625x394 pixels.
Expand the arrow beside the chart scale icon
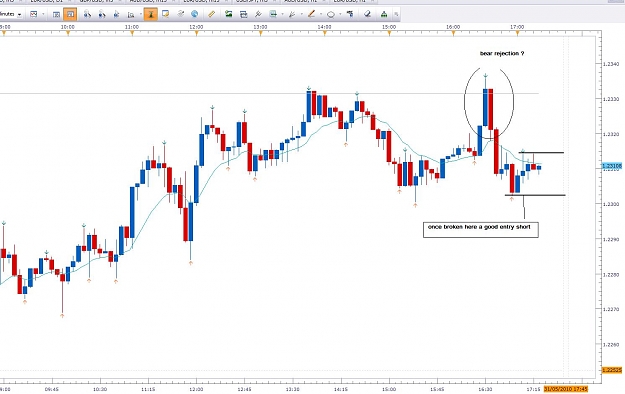pyautogui.click(x=140, y=15)
